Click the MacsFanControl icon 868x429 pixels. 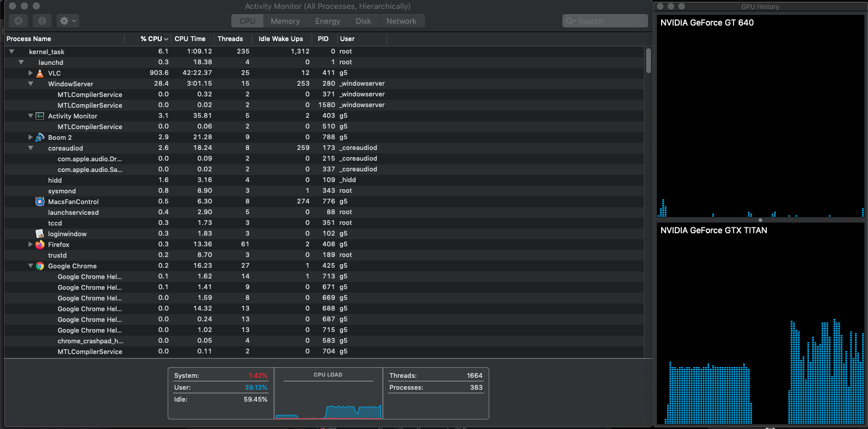40,202
